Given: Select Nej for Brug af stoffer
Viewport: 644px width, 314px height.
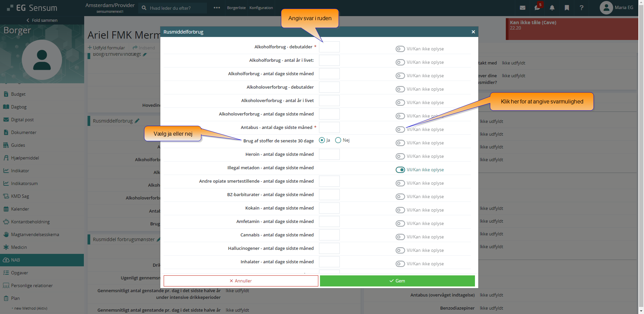Looking at the screenshot, I should click(338, 140).
